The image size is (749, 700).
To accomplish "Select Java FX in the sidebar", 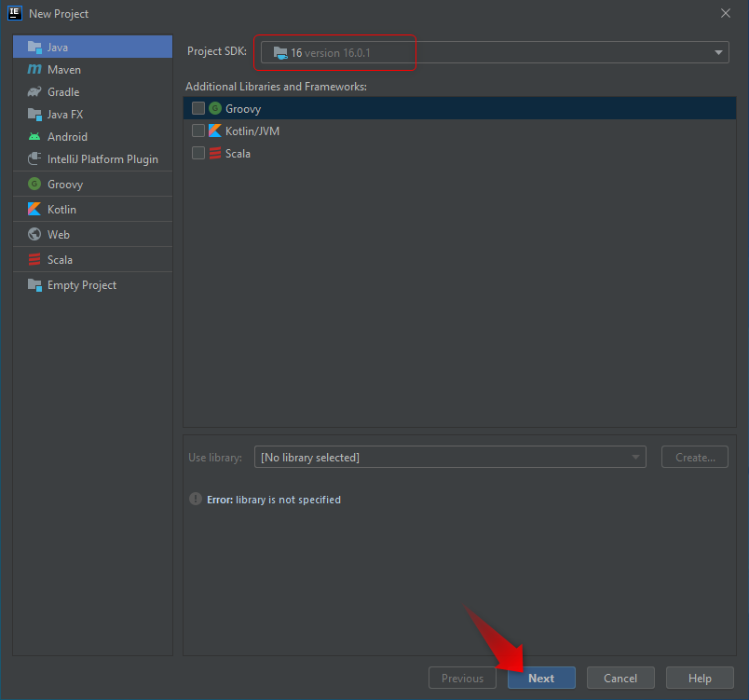I will point(92,115).
